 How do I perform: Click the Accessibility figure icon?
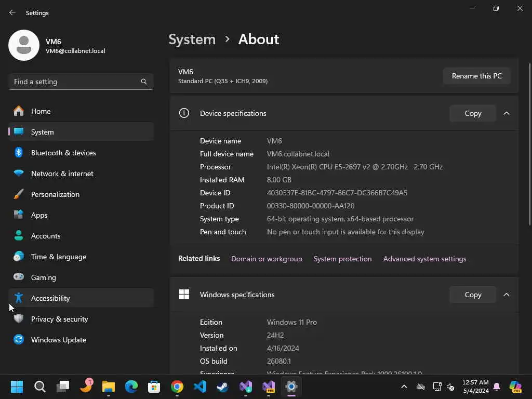pyautogui.click(x=19, y=298)
